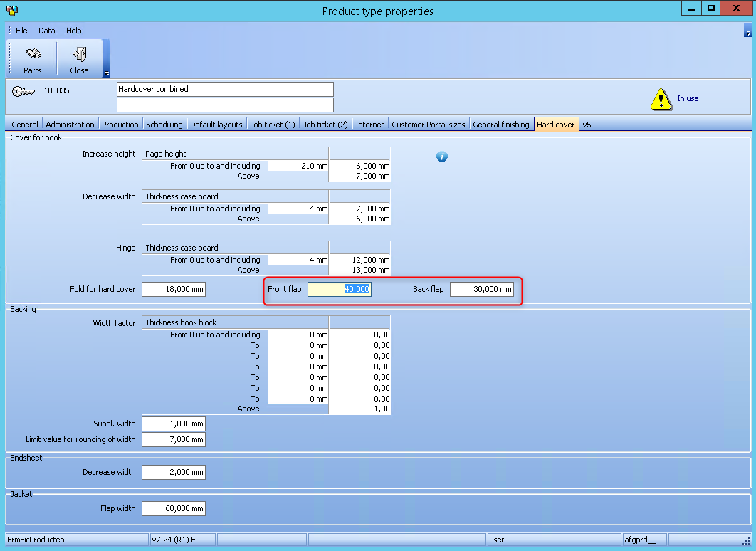Click the blue info icon
Screen dimensions: 756x551
(x=441, y=156)
